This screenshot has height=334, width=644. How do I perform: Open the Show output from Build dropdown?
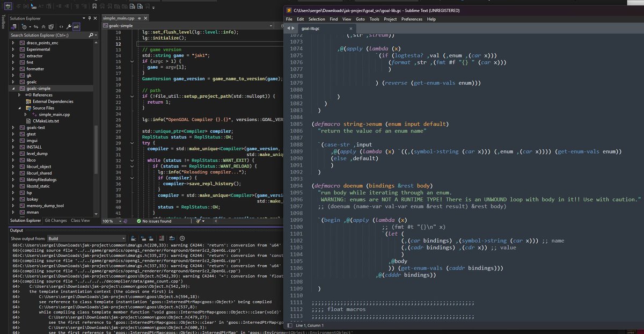[x=86, y=238]
